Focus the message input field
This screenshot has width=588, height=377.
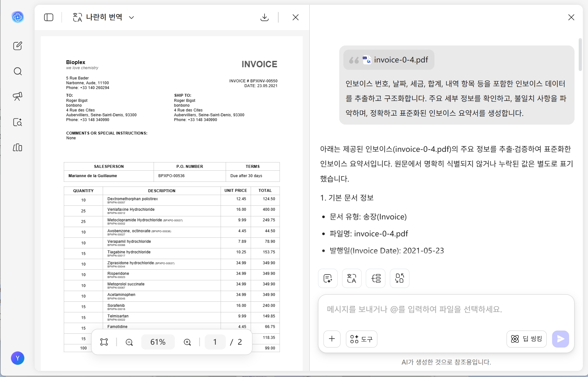(446, 309)
